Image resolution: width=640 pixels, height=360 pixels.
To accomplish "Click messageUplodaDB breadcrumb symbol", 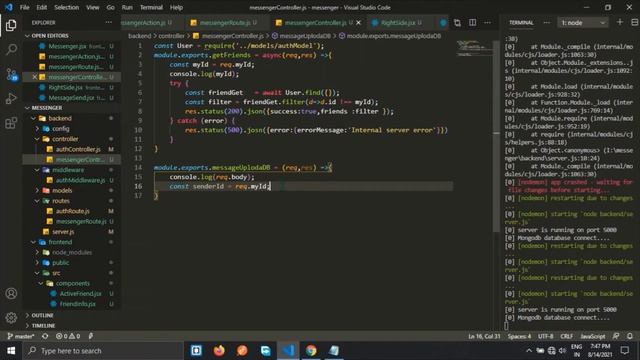I will (x=304, y=36).
